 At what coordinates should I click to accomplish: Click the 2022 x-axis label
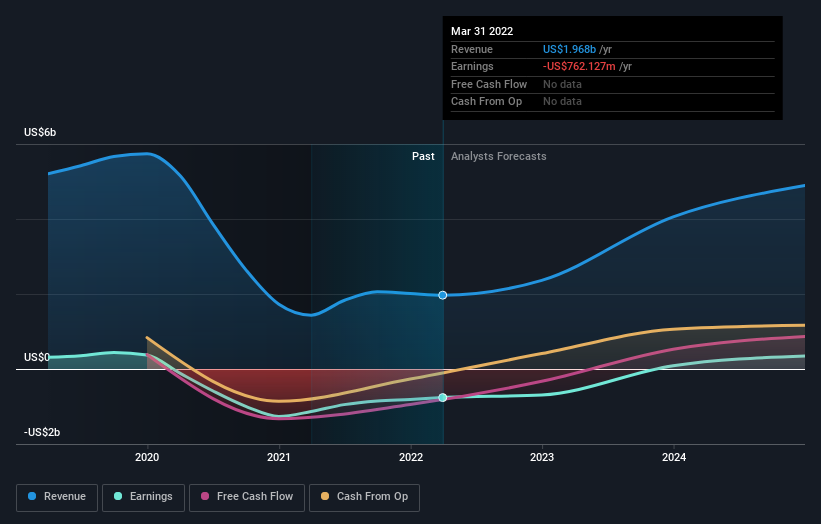(x=411, y=457)
